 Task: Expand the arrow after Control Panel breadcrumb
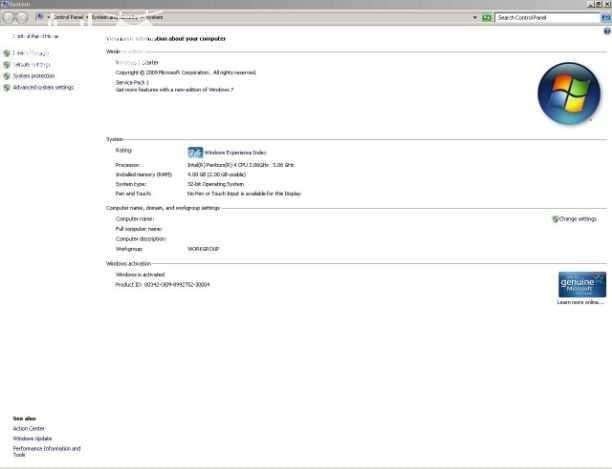[87, 17]
